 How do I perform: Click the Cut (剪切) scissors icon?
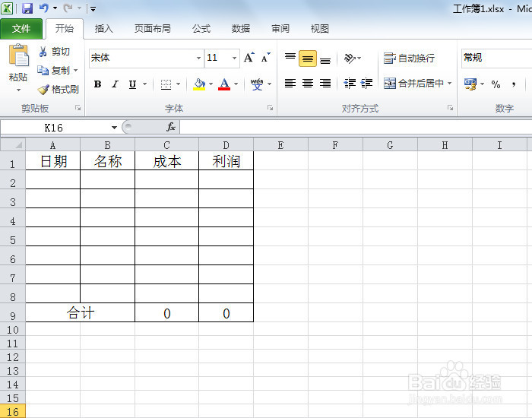[x=43, y=52]
